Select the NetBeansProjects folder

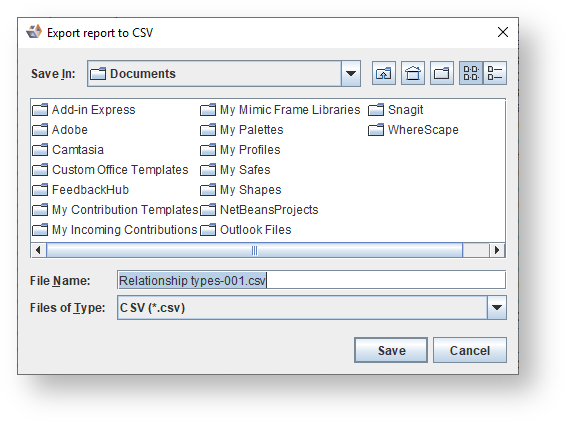pos(259,210)
